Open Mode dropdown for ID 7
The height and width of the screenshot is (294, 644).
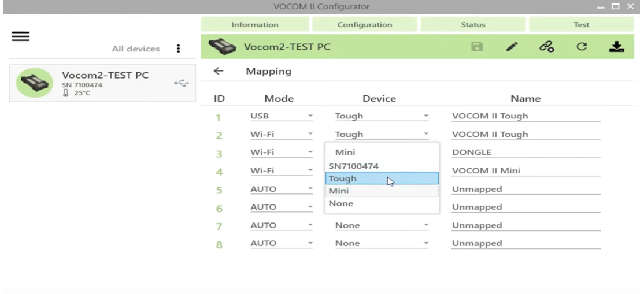coord(282,225)
